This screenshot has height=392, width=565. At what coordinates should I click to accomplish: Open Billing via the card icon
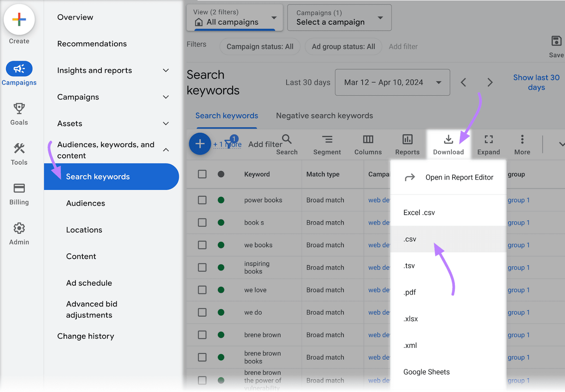(x=19, y=189)
